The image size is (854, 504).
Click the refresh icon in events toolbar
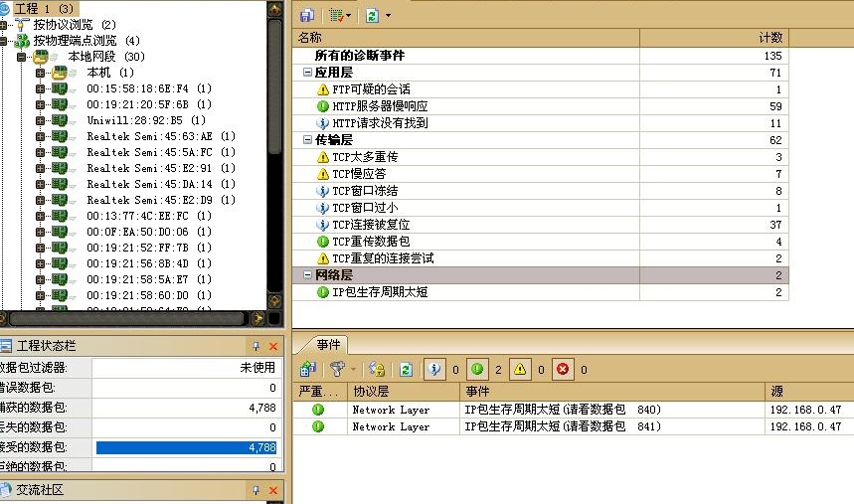[x=406, y=370]
